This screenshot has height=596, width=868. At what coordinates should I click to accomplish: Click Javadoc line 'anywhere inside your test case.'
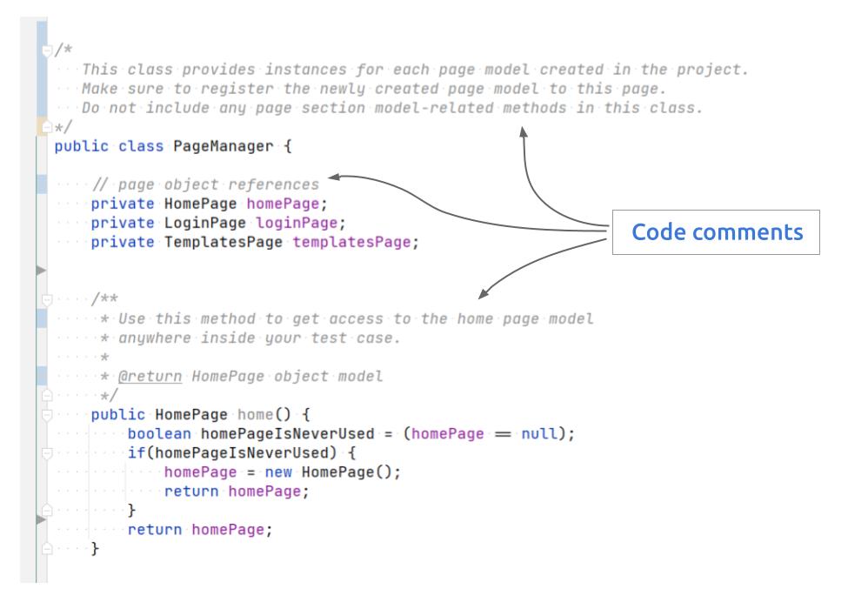(259, 338)
